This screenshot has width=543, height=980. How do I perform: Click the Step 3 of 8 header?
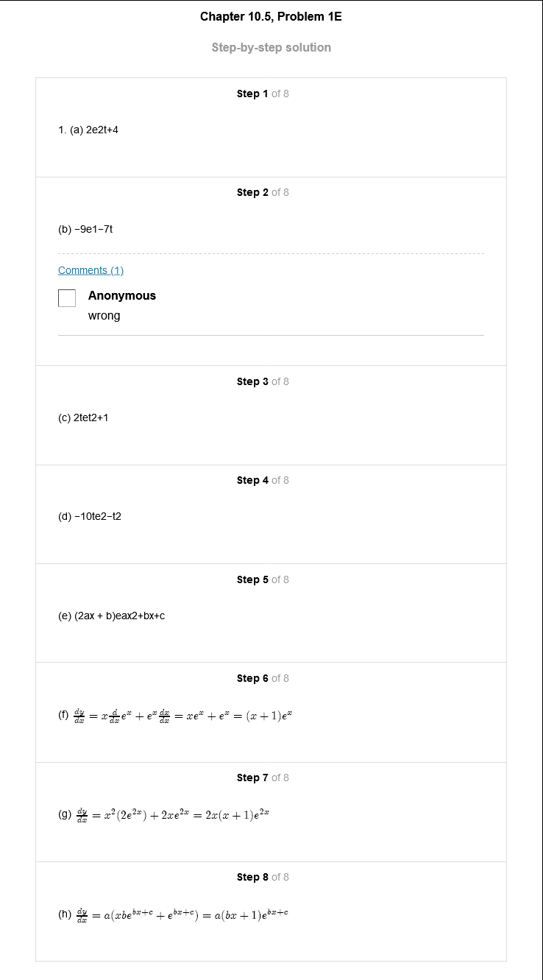click(x=263, y=381)
